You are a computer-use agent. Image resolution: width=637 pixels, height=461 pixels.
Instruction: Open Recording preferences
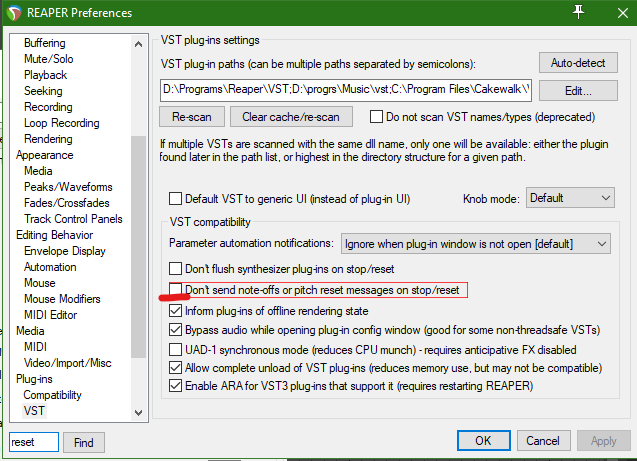[48, 107]
